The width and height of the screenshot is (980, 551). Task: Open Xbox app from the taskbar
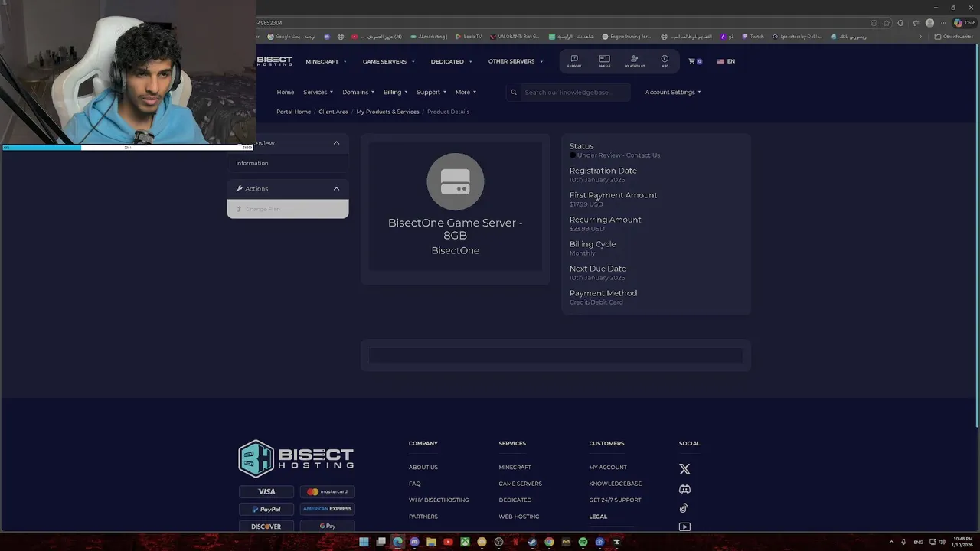[465, 542]
